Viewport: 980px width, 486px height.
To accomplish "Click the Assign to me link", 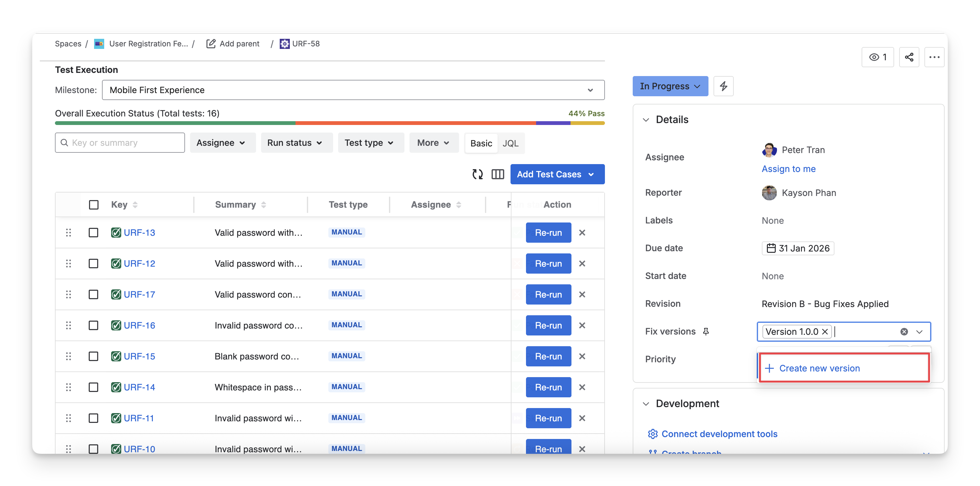I will 788,169.
